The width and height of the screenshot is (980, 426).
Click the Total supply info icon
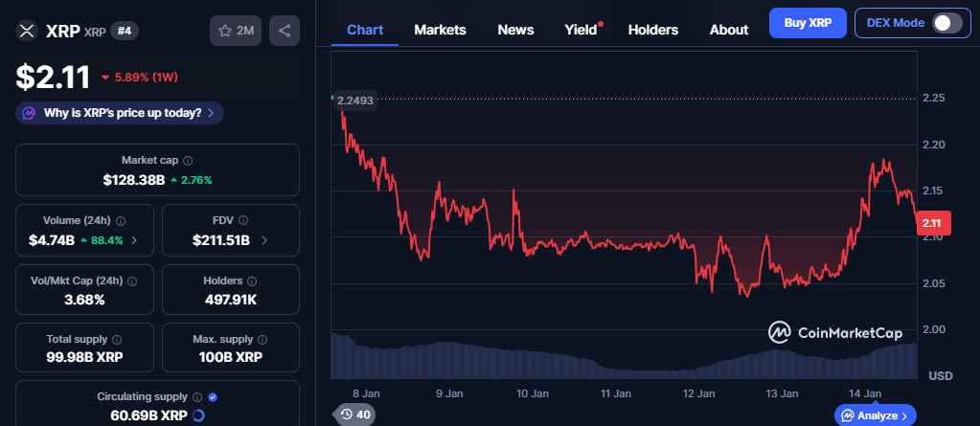pos(117,340)
